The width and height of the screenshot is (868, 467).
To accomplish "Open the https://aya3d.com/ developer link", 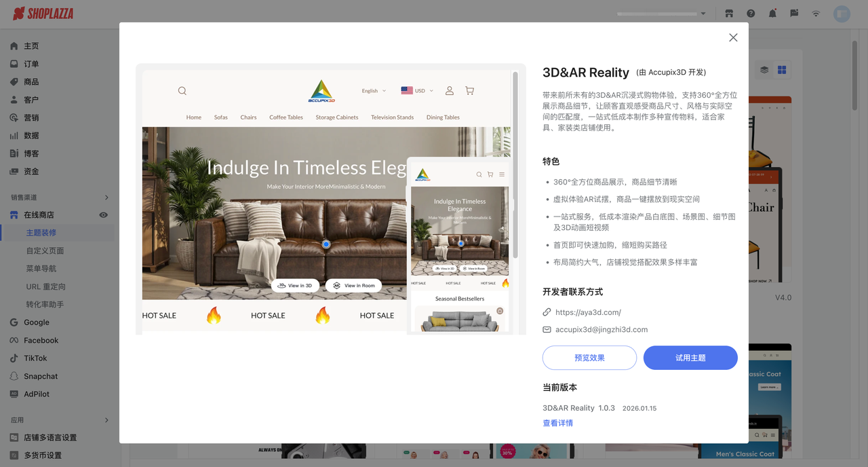I will pyautogui.click(x=588, y=312).
